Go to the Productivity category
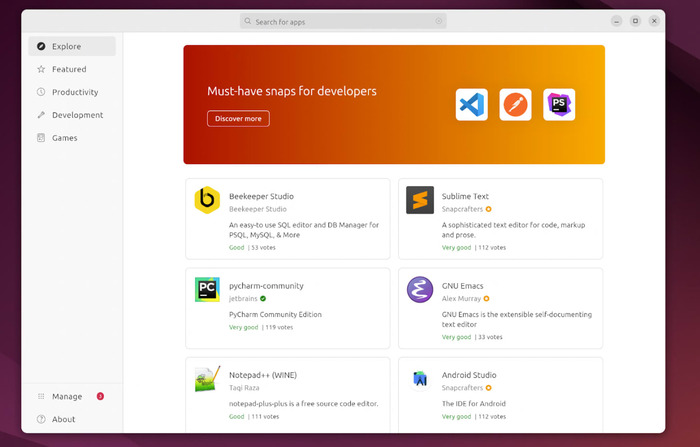 click(72, 92)
